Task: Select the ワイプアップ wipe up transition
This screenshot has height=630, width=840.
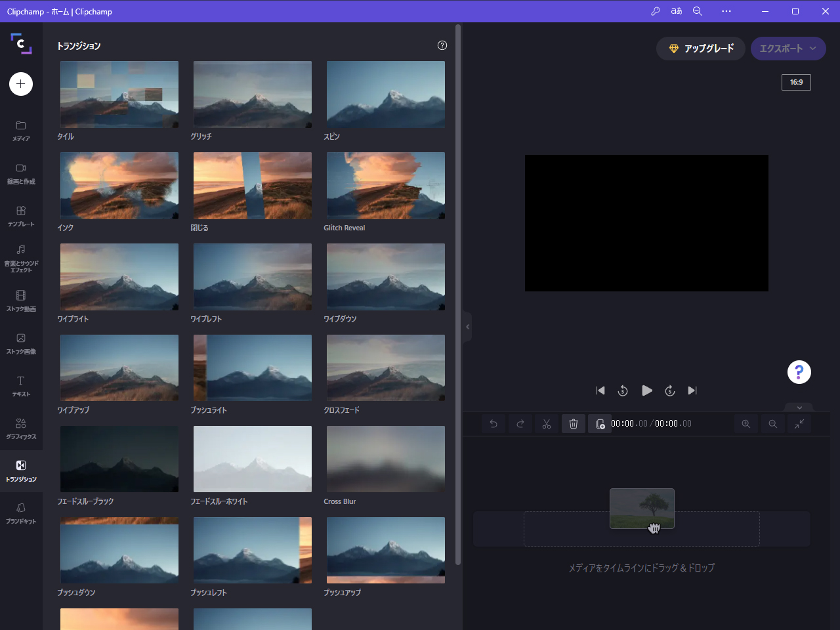Action: 119,368
